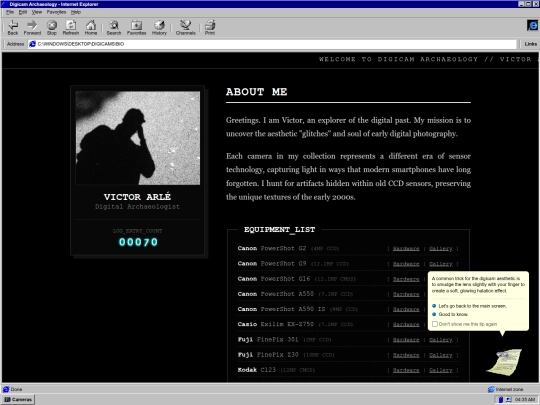
Task: Click the address bar field
Action: pos(272,44)
